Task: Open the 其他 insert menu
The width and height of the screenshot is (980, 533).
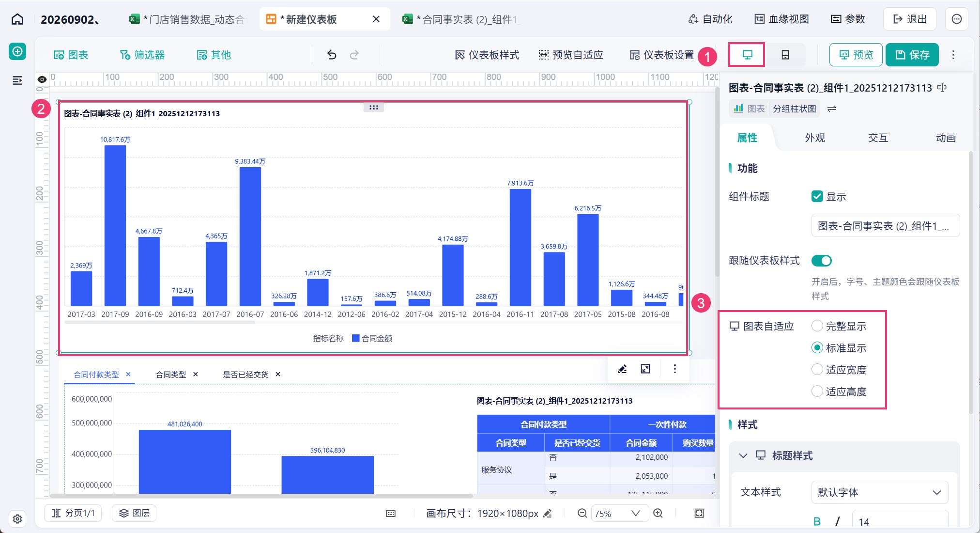Action: pyautogui.click(x=214, y=55)
